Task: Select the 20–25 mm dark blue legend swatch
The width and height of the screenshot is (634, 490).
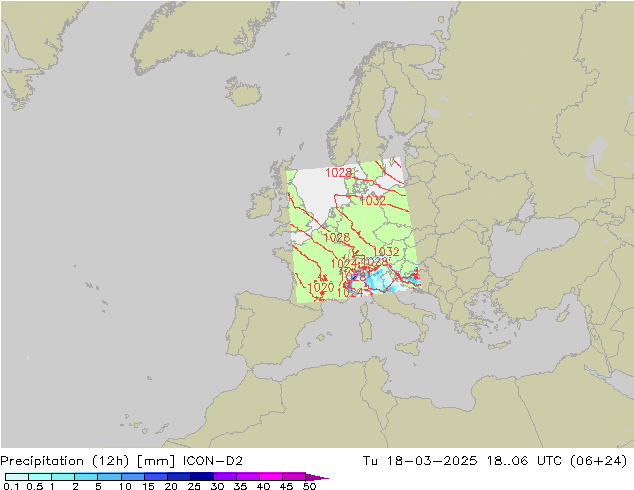Action: [179, 477]
